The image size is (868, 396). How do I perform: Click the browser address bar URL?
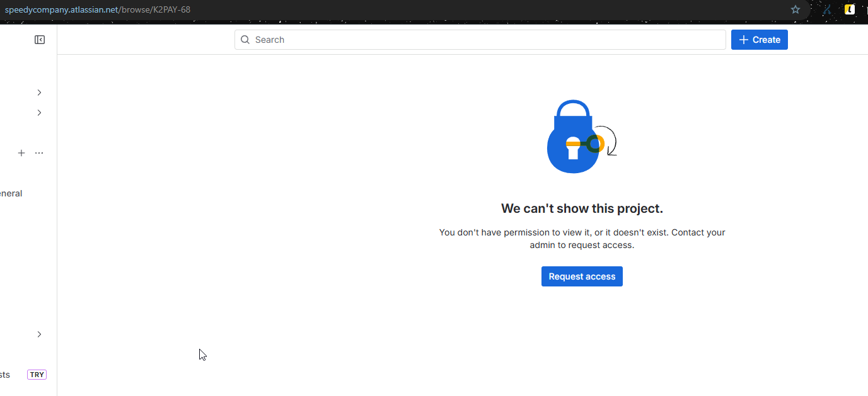pos(98,9)
